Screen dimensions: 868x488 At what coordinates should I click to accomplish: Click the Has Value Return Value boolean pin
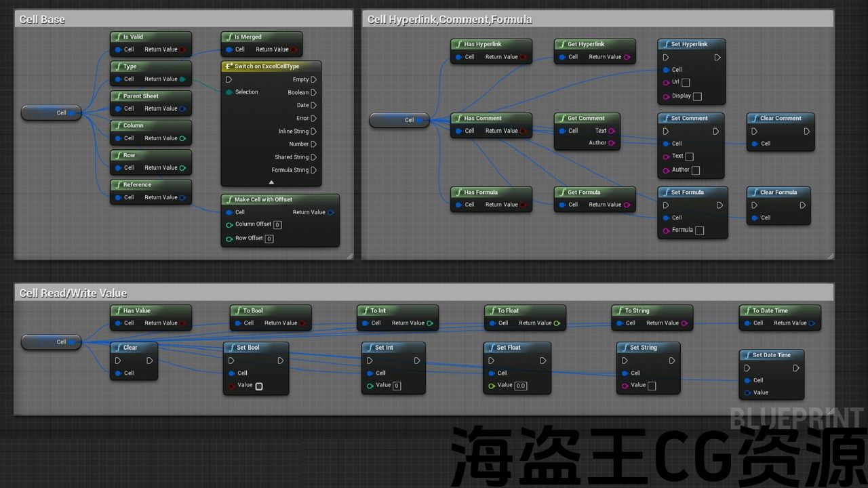[x=182, y=323]
